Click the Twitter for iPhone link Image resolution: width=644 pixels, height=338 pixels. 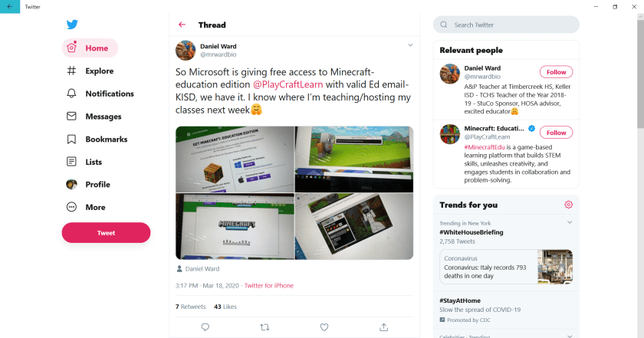(x=269, y=285)
